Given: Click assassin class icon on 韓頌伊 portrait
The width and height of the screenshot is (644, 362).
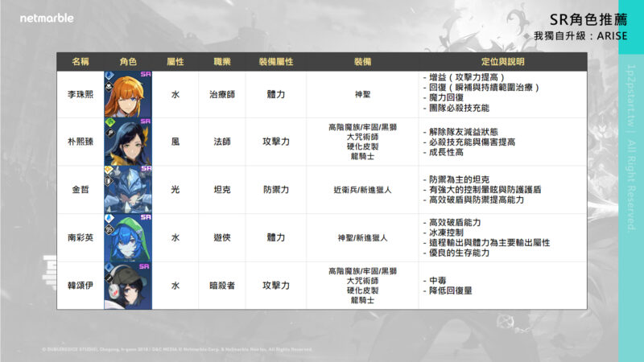Looking at the screenshot, I should pos(109,278).
